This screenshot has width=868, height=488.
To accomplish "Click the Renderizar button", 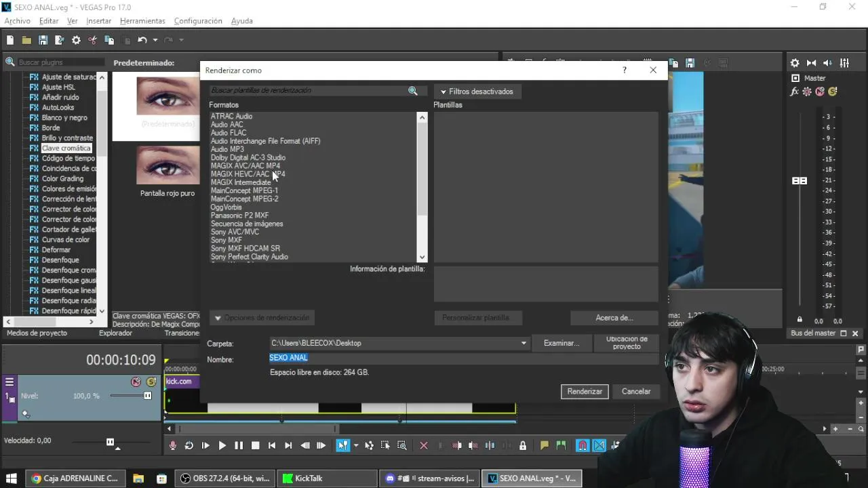I will pyautogui.click(x=585, y=392).
